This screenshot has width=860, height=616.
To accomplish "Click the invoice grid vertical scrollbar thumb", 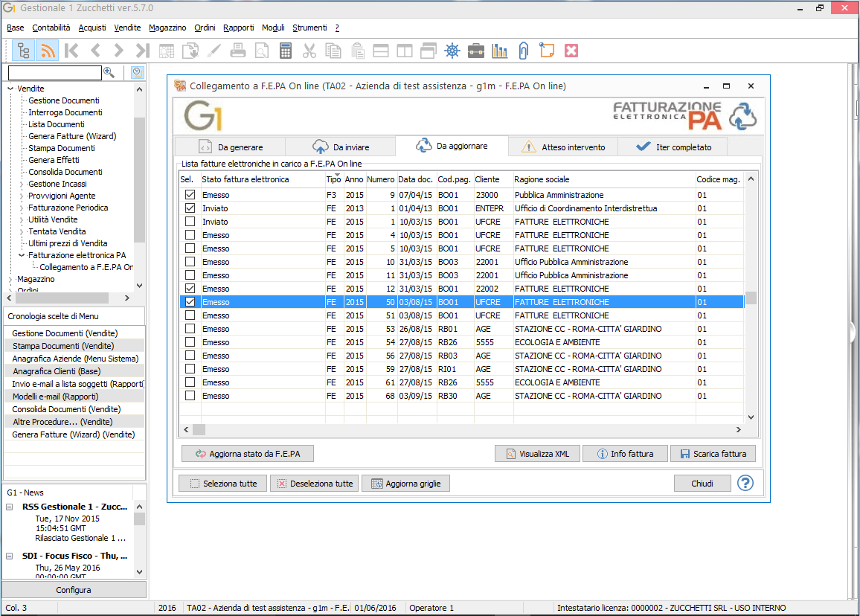I will pos(751,298).
